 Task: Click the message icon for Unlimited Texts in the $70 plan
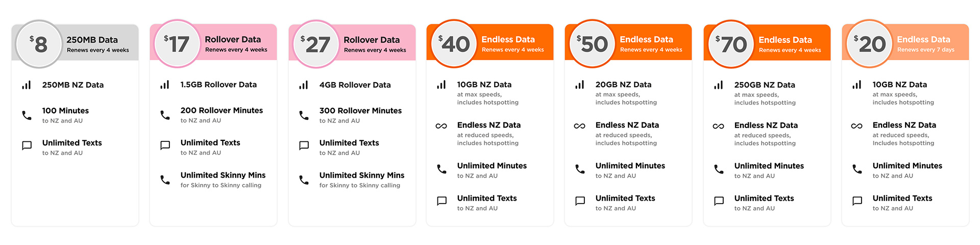(x=719, y=201)
